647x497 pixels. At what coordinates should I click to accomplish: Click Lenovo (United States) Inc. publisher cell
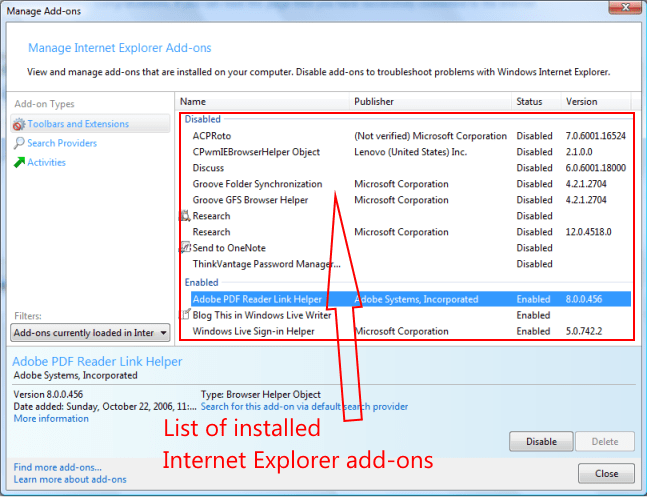(x=411, y=152)
